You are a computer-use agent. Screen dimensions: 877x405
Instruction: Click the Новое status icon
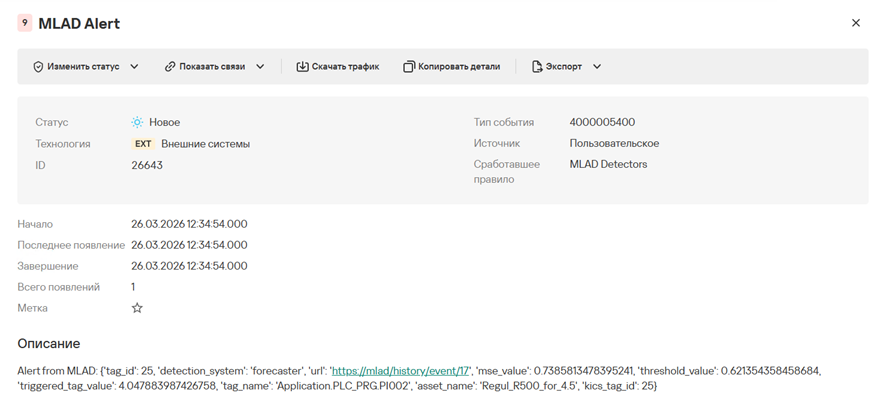[138, 122]
